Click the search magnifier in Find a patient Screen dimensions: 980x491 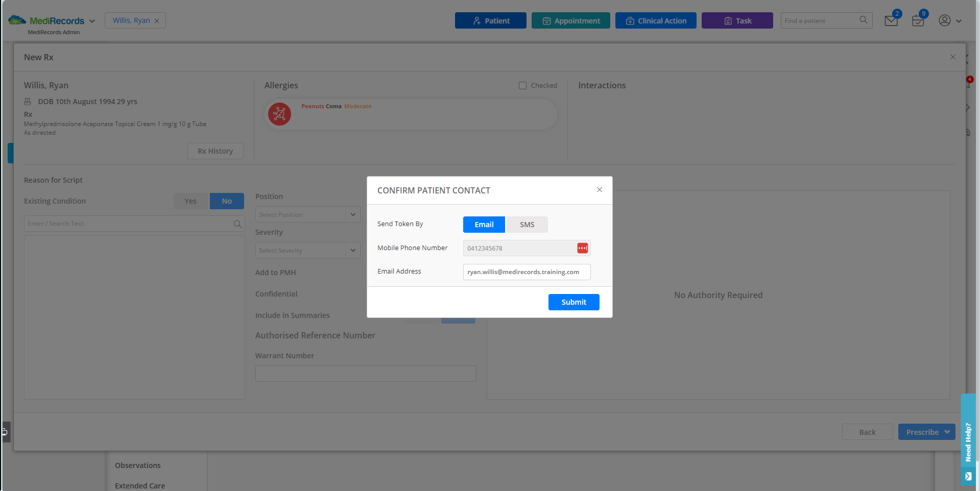[863, 20]
